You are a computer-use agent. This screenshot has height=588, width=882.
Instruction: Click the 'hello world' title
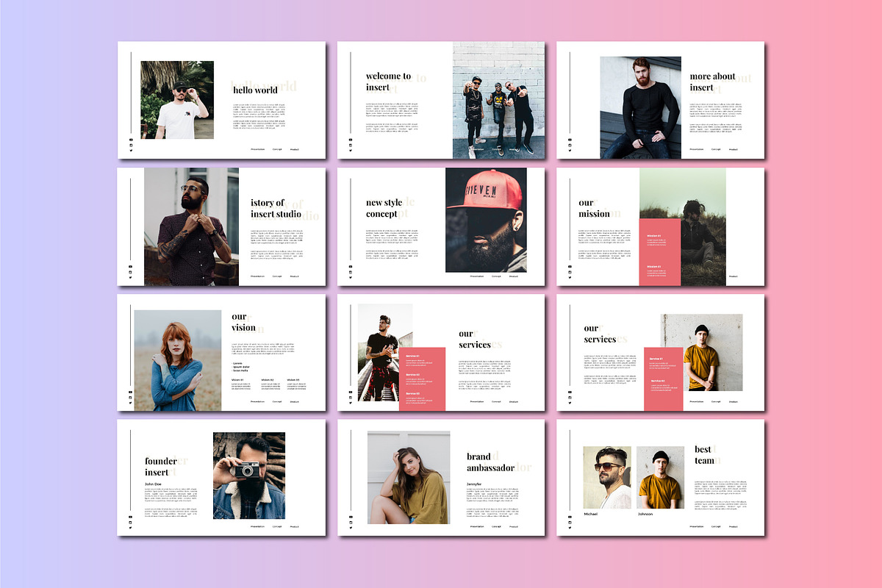255,90
